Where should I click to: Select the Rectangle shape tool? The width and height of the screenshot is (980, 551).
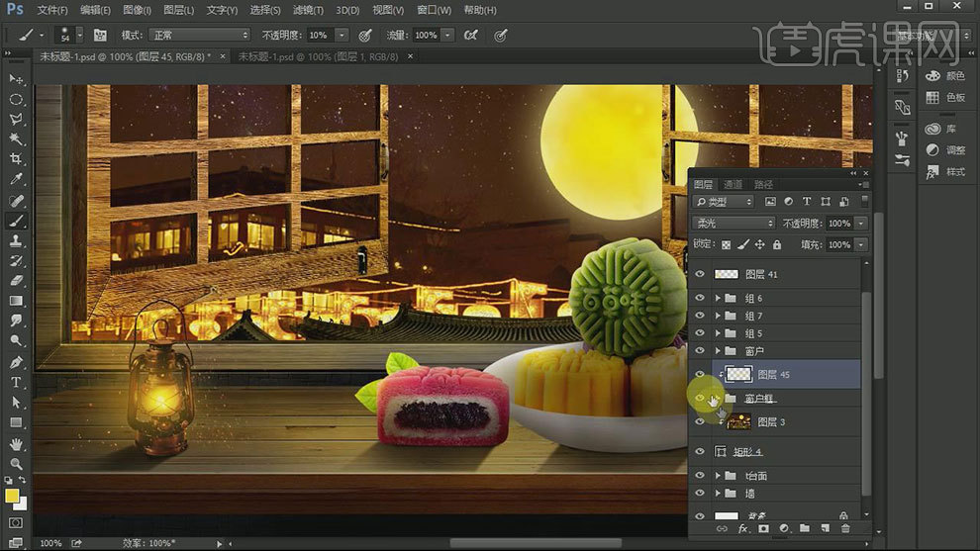pyautogui.click(x=16, y=423)
